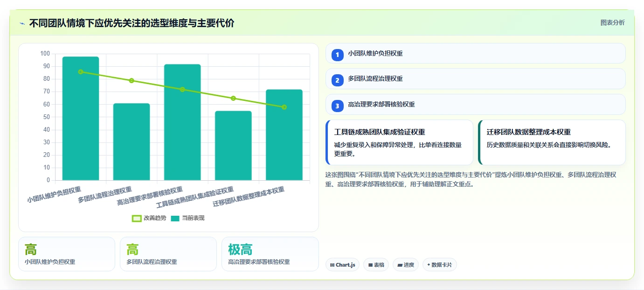Click the 迁移团队数据整理成本权重 bar in the chart
This screenshot has height=290, width=644.
[284, 134]
